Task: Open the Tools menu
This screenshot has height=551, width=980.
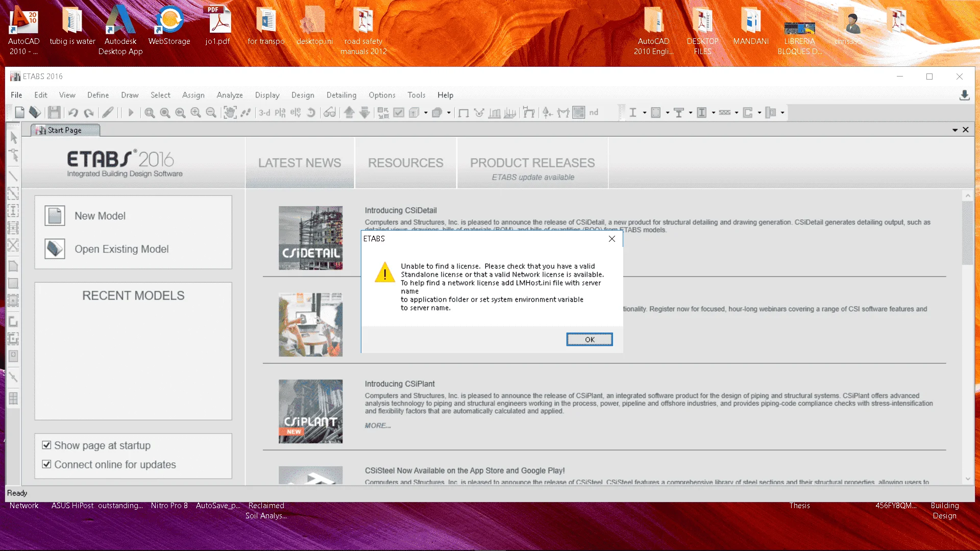Action: tap(416, 95)
